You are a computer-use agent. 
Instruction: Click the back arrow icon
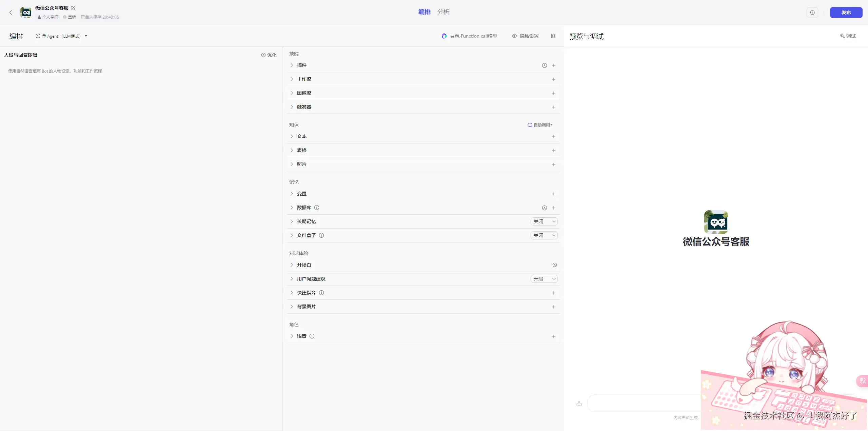click(11, 13)
